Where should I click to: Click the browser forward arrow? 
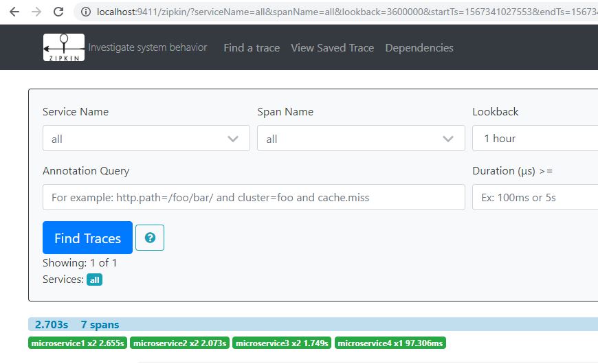pyautogui.click(x=36, y=12)
